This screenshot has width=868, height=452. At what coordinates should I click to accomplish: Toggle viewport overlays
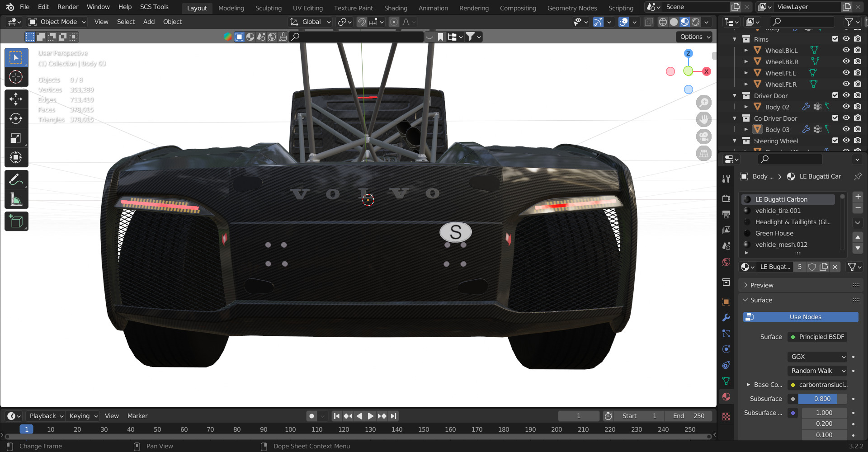pyautogui.click(x=623, y=22)
